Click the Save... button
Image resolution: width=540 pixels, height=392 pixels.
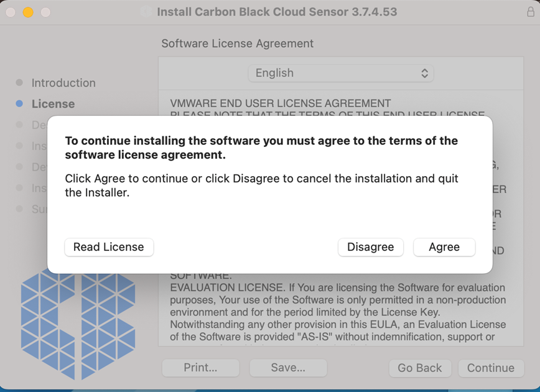[288, 368]
